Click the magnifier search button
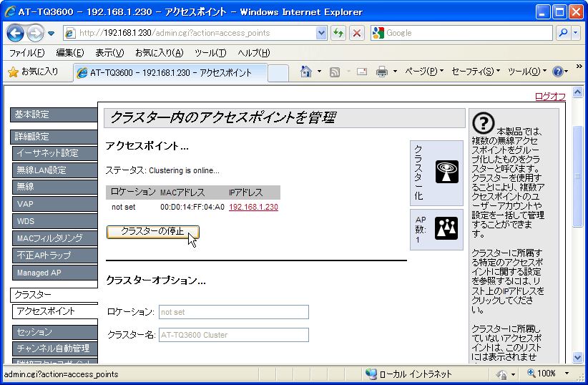The height and width of the screenshot is (385, 588). (563, 33)
